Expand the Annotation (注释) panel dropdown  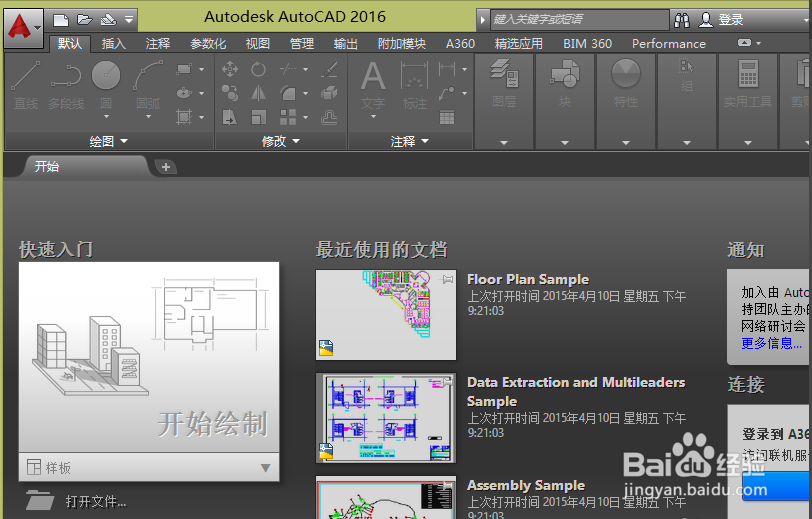pos(410,141)
